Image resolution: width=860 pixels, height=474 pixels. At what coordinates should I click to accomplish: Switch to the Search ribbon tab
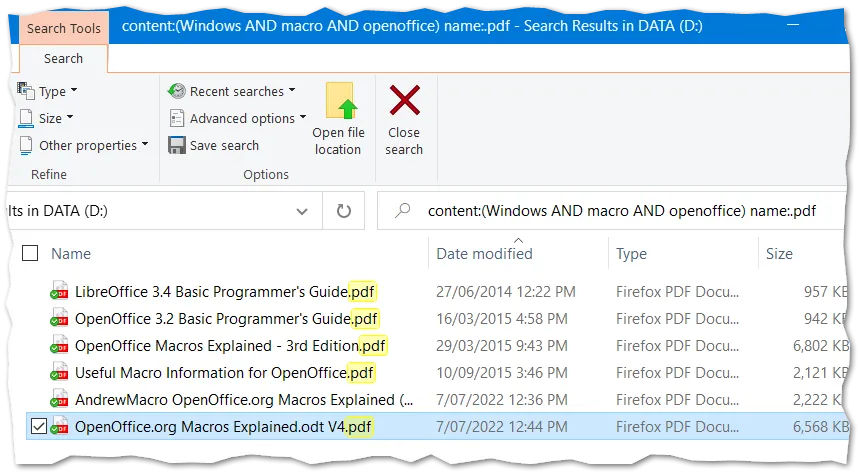coord(63,58)
